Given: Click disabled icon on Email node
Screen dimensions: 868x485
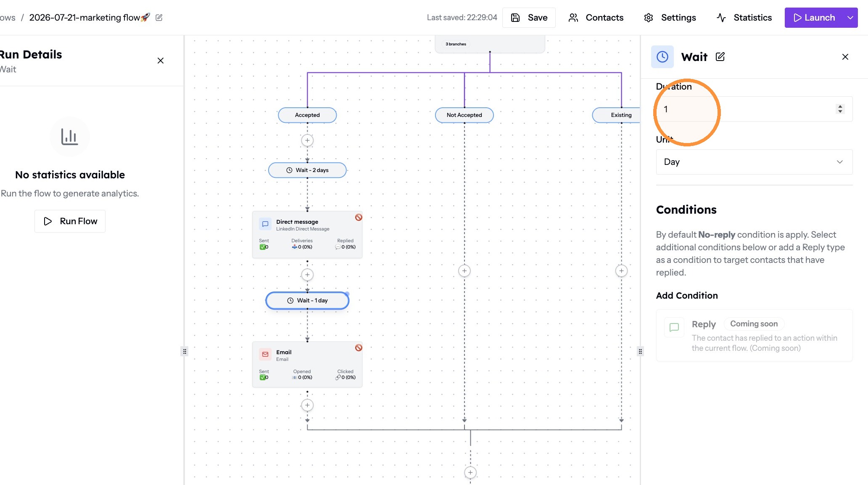Looking at the screenshot, I should tap(359, 348).
